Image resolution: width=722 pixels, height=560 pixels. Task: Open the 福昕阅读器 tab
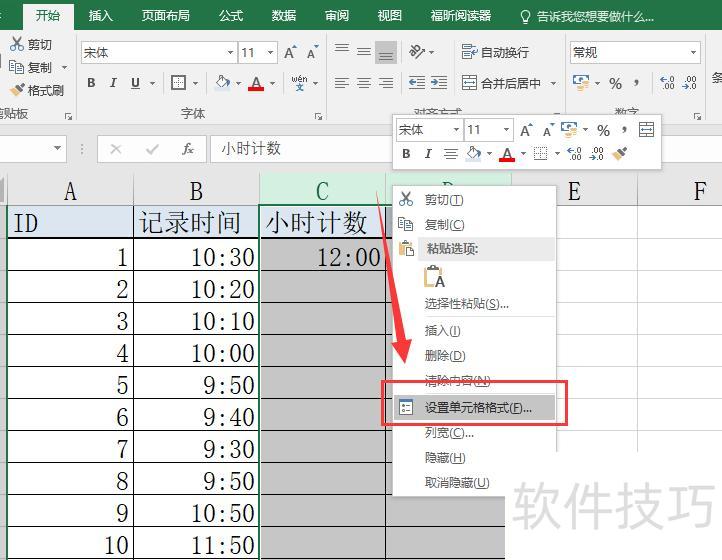461,16
